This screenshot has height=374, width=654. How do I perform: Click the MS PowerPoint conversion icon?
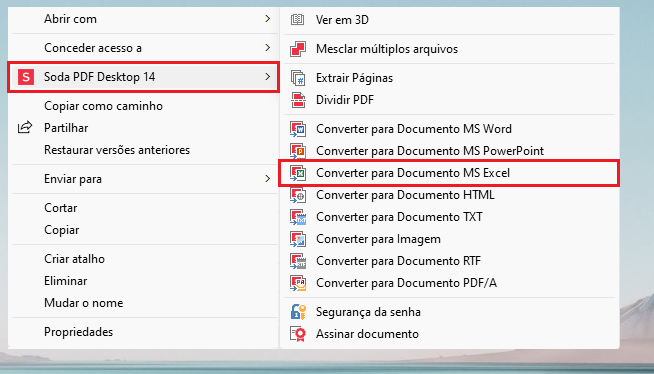298,151
